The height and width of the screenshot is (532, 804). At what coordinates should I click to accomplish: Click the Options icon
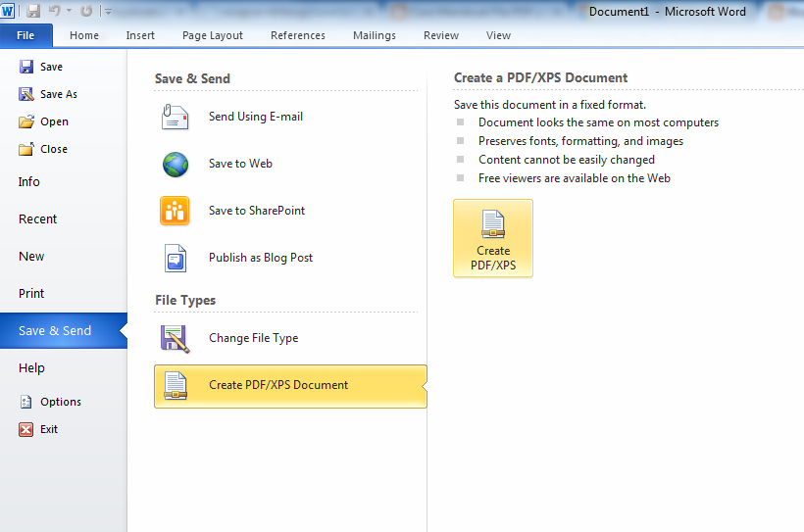pos(26,402)
